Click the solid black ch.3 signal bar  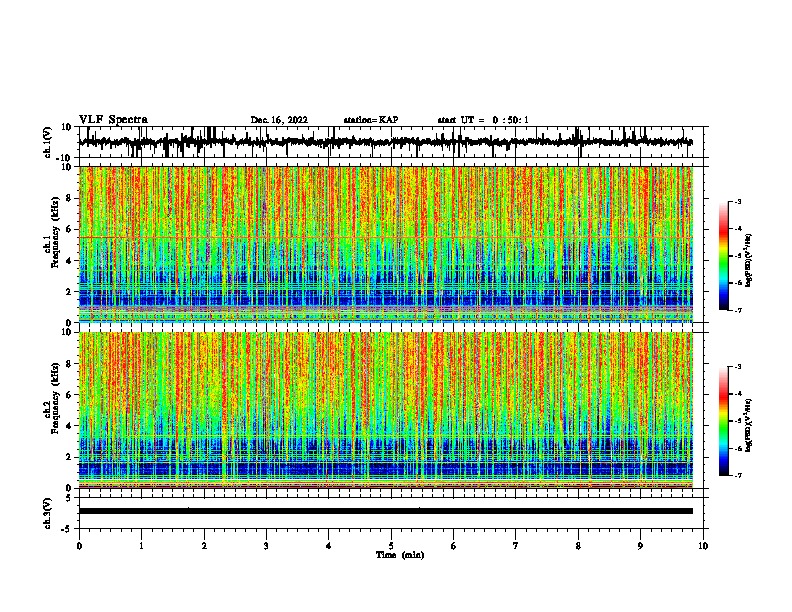coord(385,511)
